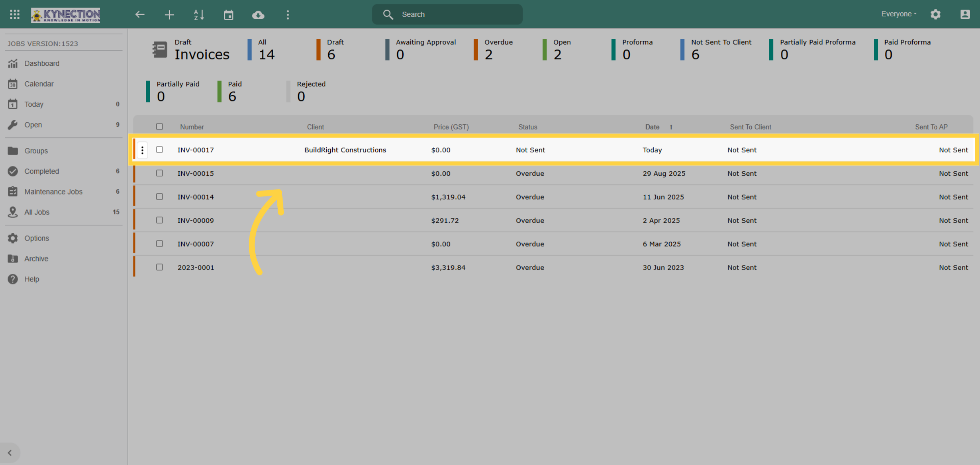Check the 2023-0001 row checkbox
The height and width of the screenshot is (465, 980).
point(160,267)
